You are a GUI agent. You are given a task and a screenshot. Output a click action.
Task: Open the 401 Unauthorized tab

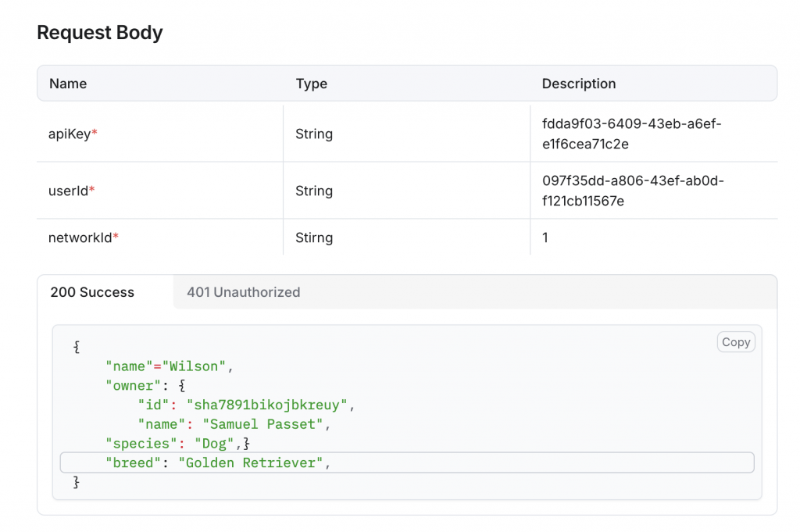244,292
